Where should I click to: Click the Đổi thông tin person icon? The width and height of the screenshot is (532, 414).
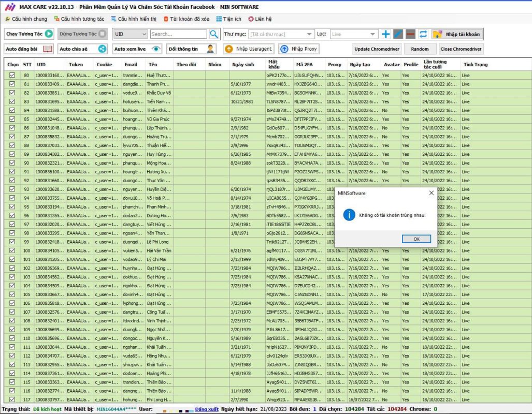210,49
